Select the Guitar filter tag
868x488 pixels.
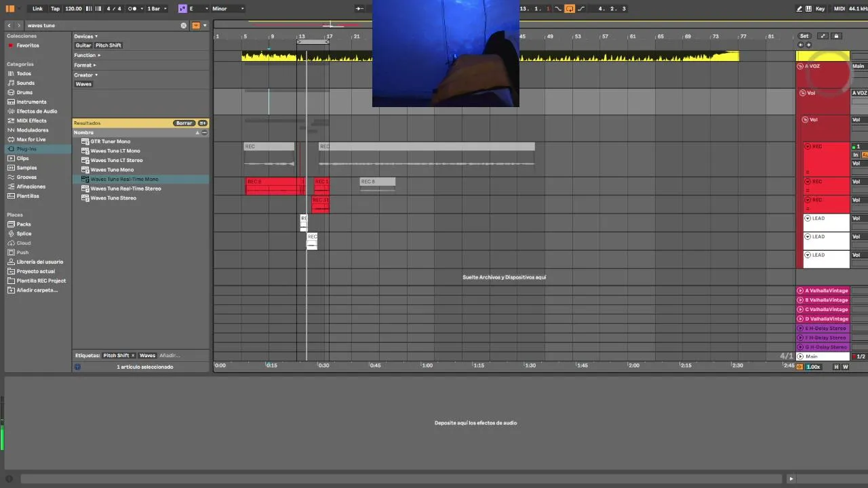pos(83,45)
